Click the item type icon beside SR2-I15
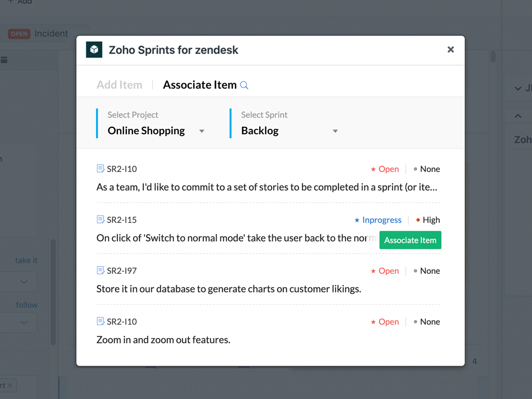Viewport: 532px width, 399px height. (100, 220)
